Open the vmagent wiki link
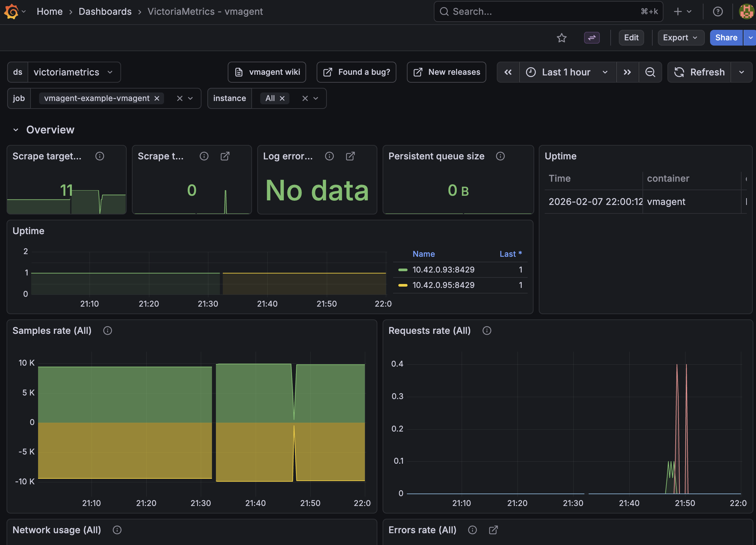The height and width of the screenshot is (545, 756). (x=267, y=72)
